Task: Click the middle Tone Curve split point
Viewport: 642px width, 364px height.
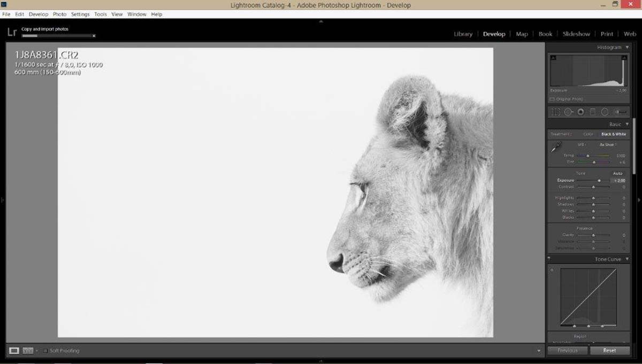Action: click(588, 326)
